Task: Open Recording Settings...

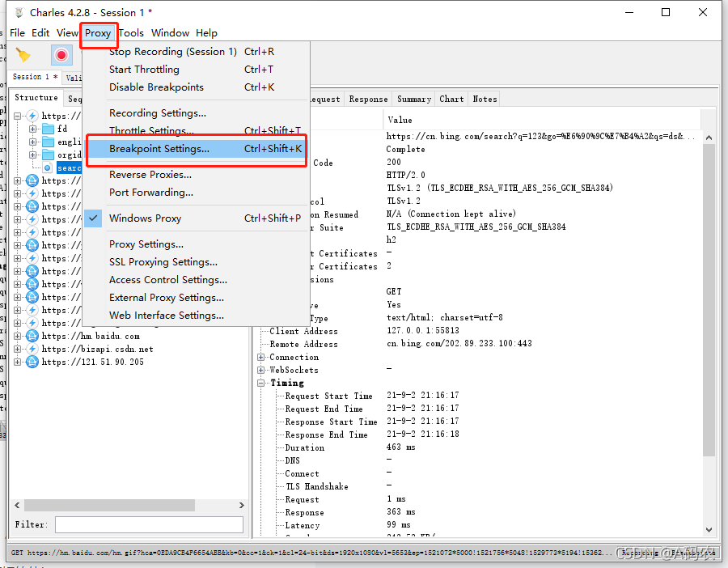Action: pos(196,112)
